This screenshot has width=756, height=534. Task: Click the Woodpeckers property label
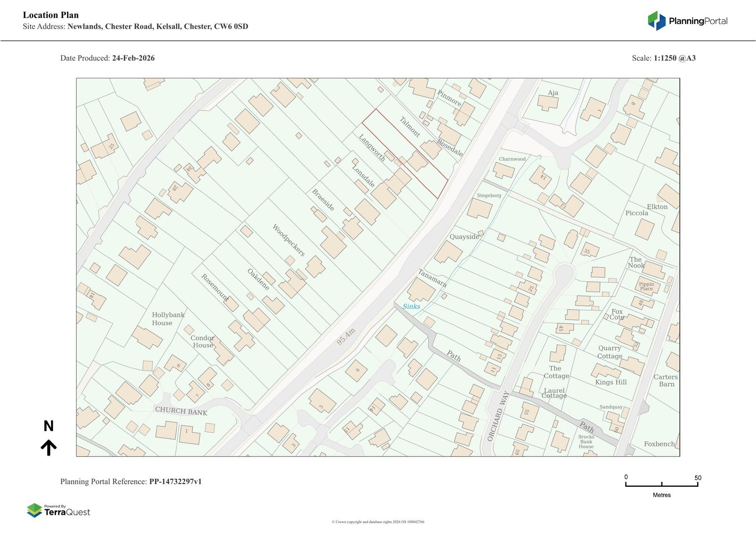(x=288, y=240)
